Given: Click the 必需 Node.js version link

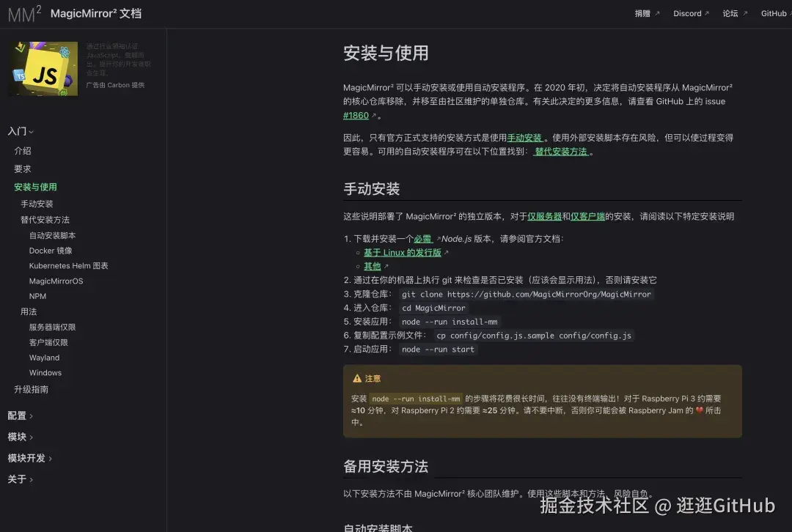Looking at the screenshot, I should tap(423, 238).
